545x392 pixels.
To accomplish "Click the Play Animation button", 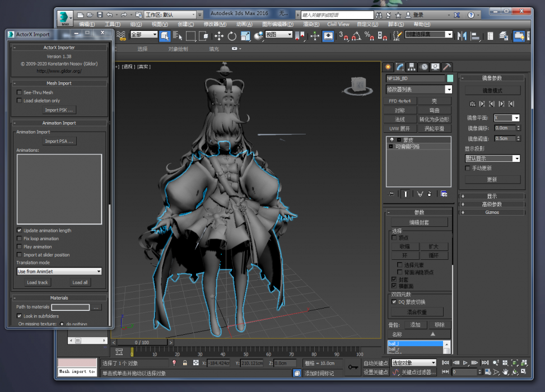I will coord(465,363).
